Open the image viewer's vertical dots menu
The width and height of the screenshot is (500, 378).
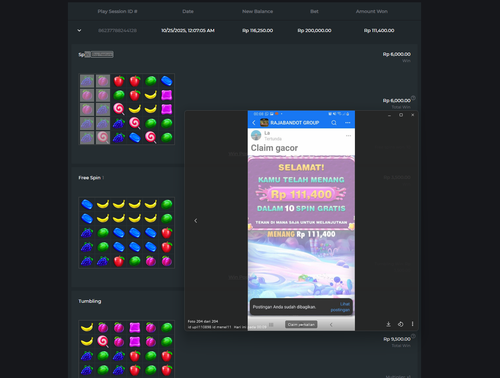pyautogui.click(x=412, y=324)
